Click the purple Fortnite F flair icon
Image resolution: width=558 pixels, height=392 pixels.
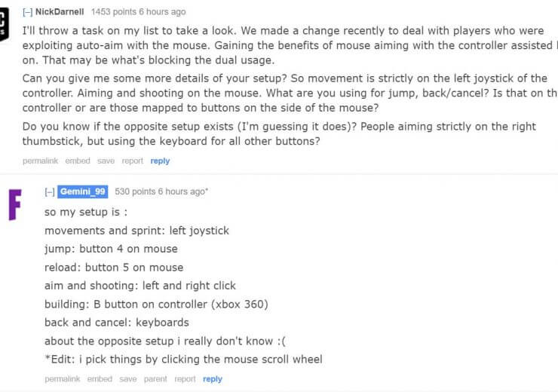pos(15,205)
